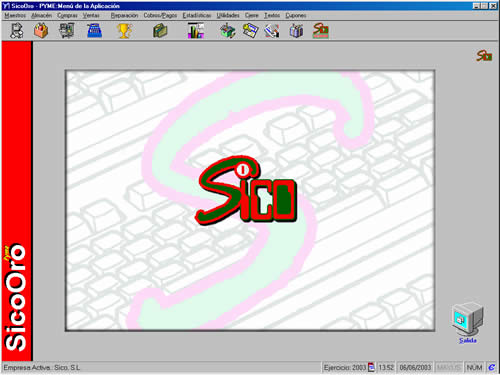
Task: Open the Ventas menu
Action: pos(91,15)
